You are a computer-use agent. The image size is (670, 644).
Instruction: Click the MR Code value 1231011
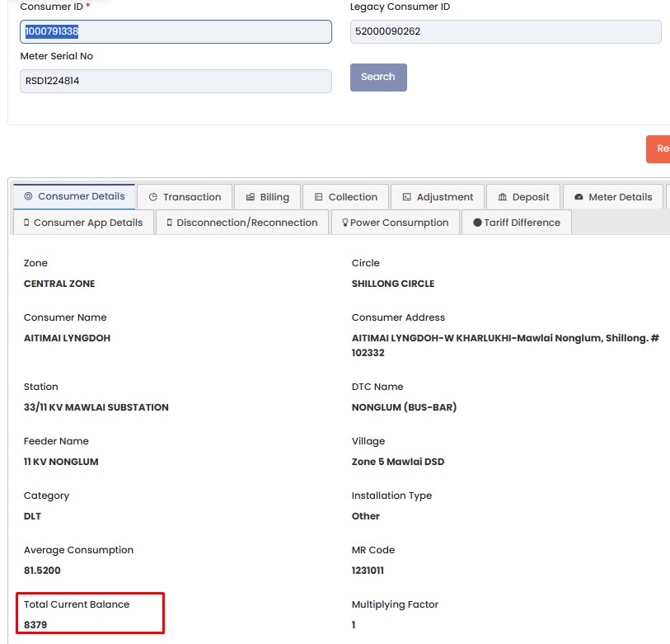pyautogui.click(x=368, y=571)
